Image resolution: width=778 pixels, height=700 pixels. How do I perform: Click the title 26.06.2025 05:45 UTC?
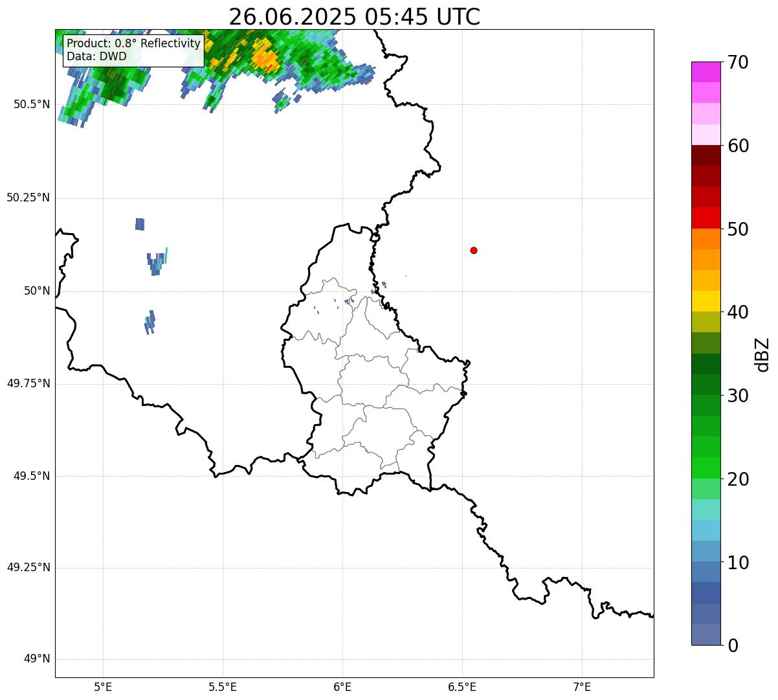pyautogui.click(x=354, y=16)
